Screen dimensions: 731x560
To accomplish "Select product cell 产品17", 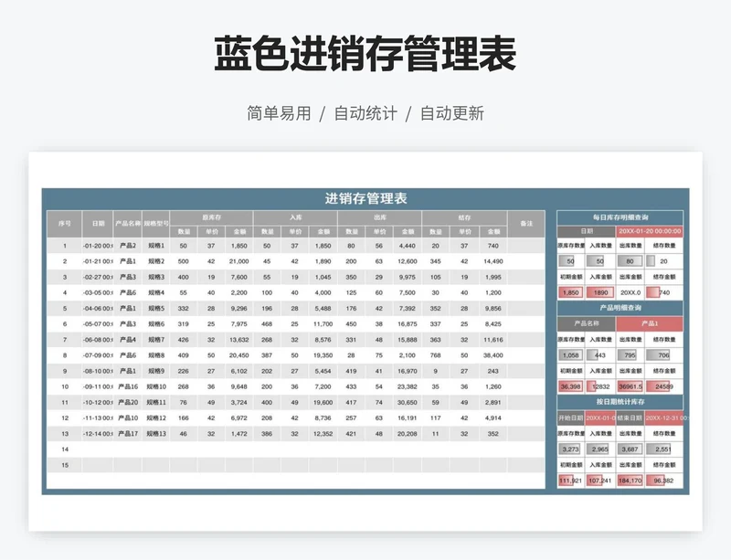I will point(128,434).
